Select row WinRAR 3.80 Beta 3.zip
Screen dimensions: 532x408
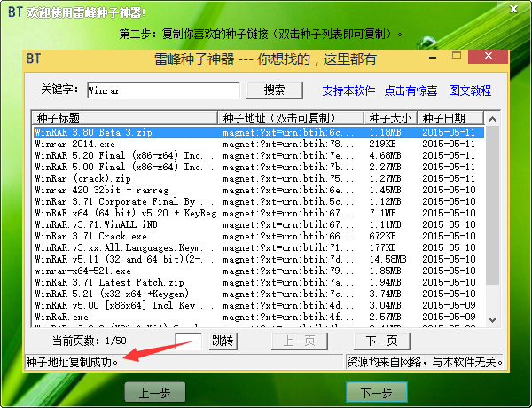click(259, 132)
